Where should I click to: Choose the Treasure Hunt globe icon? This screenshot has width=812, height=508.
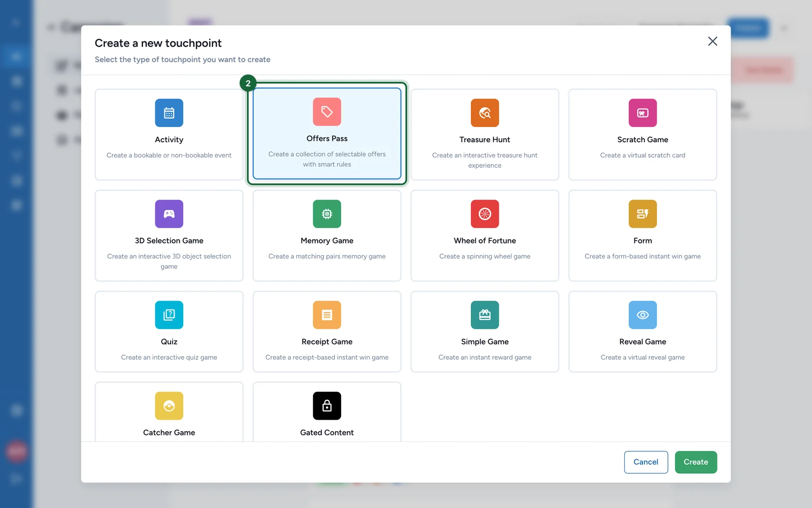tap(485, 113)
